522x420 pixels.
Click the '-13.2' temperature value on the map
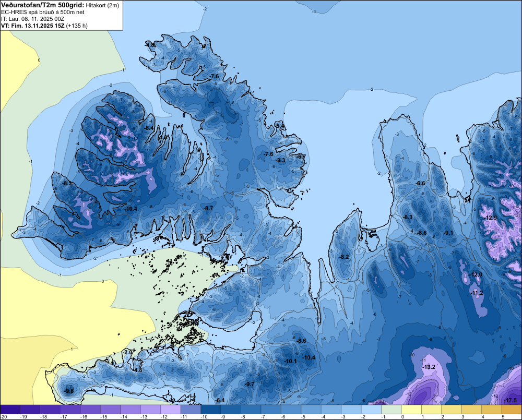429,367
